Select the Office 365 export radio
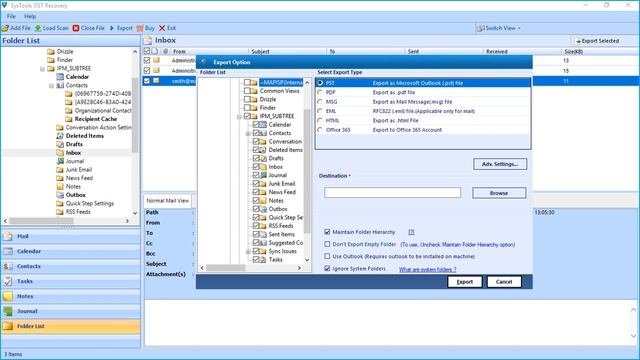 coord(320,130)
